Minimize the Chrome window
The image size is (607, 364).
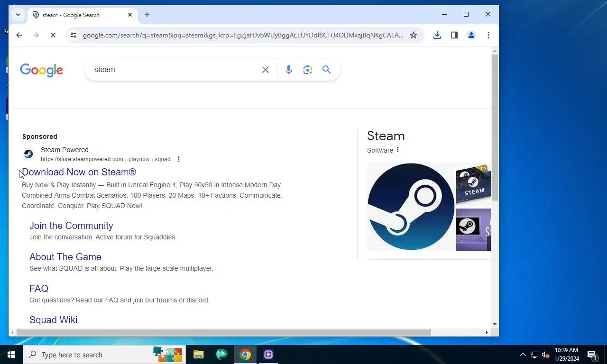(444, 15)
